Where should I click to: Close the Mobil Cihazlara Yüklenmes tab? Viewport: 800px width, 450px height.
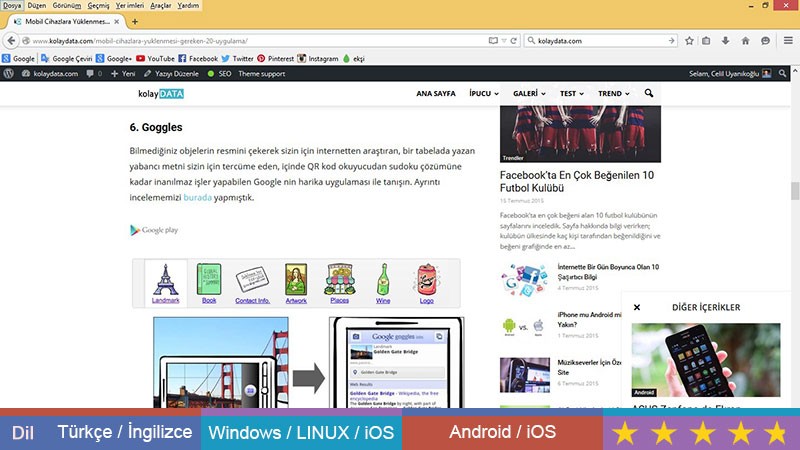coord(117,21)
